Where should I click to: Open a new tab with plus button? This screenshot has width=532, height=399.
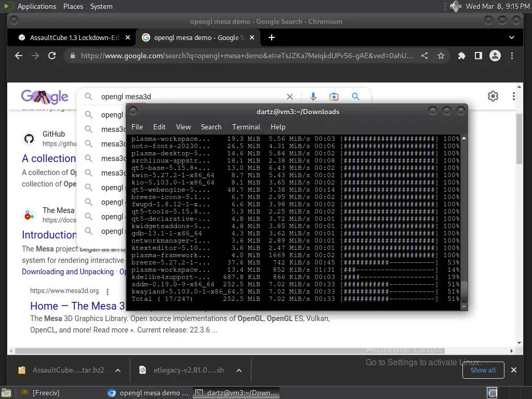(271, 37)
